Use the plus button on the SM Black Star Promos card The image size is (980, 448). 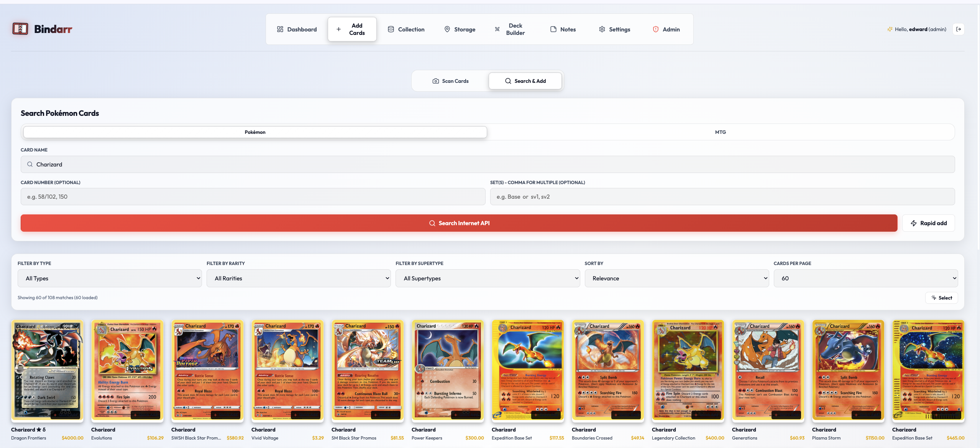386,415
